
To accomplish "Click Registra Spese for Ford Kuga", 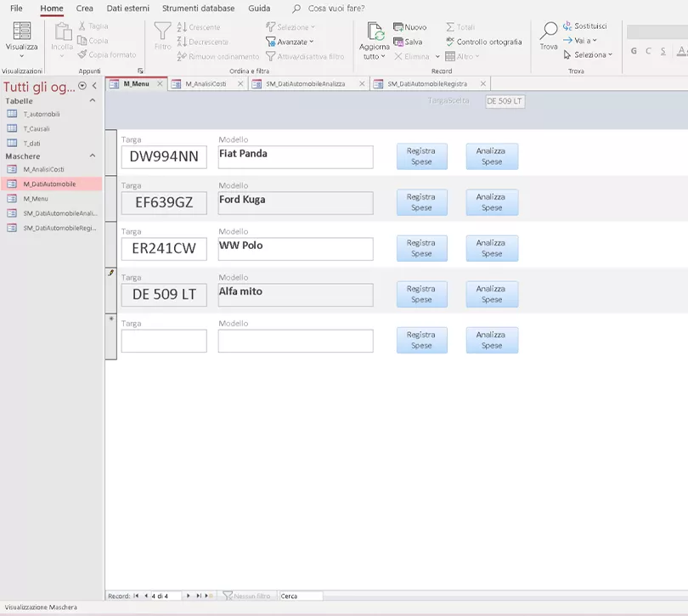I will click(421, 202).
